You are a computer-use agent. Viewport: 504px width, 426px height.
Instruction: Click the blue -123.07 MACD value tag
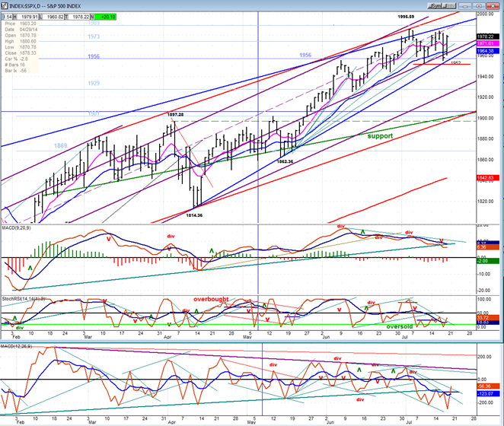[488, 393]
